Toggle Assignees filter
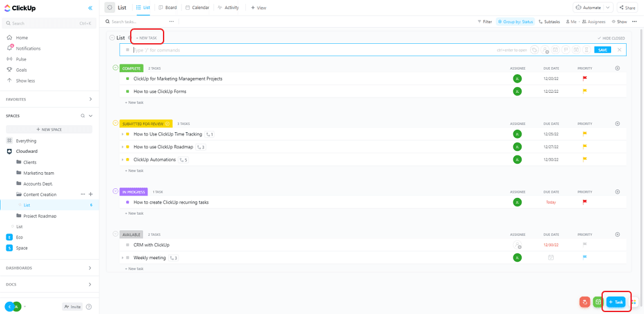The width and height of the screenshot is (644, 314). [x=594, y=21]
